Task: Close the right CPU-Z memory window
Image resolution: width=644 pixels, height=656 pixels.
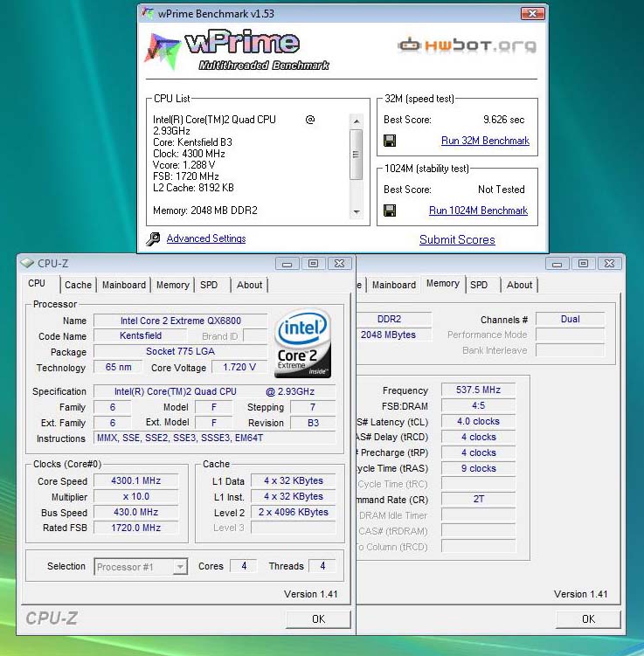Action: [x=609, y=264]
